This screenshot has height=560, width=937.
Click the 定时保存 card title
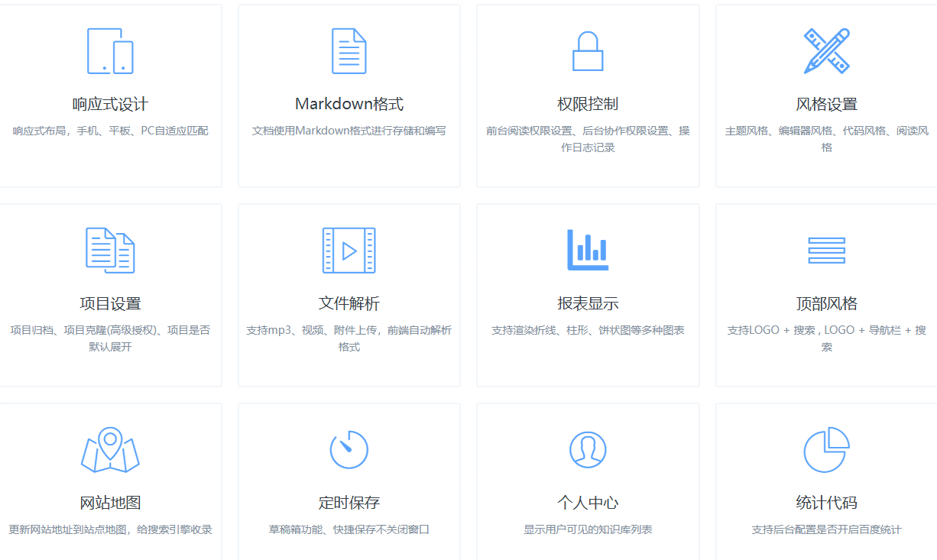coord(349,503)
